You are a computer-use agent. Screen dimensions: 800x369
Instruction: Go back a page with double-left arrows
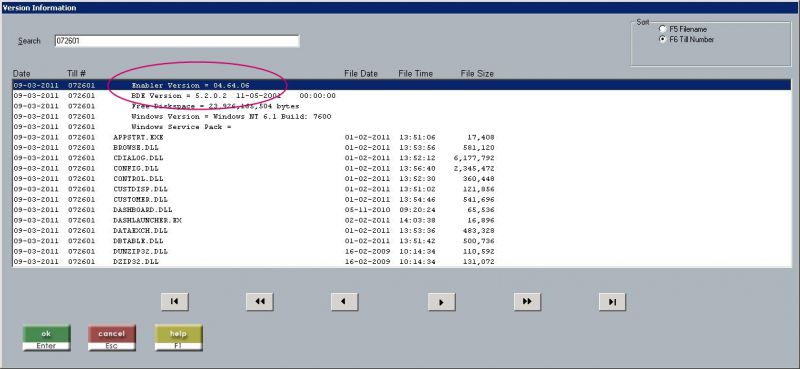(x=260, y=302)
